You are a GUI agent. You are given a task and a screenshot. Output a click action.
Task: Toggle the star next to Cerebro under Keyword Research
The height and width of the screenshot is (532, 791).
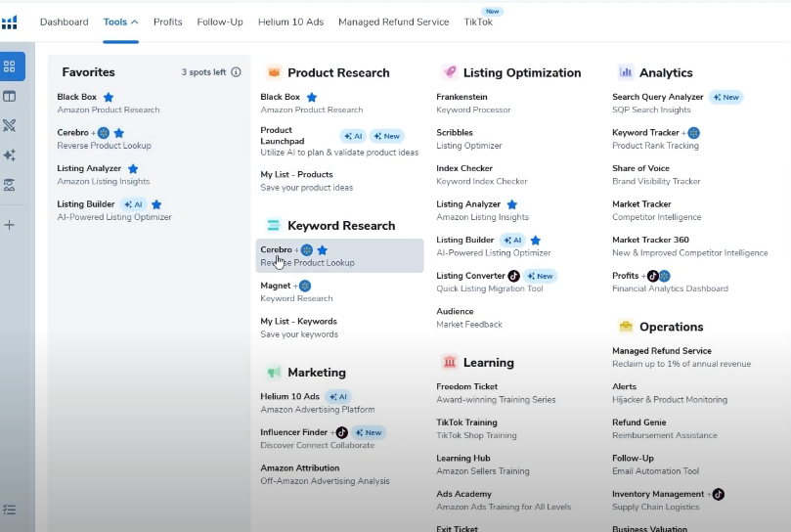[322, 250]
